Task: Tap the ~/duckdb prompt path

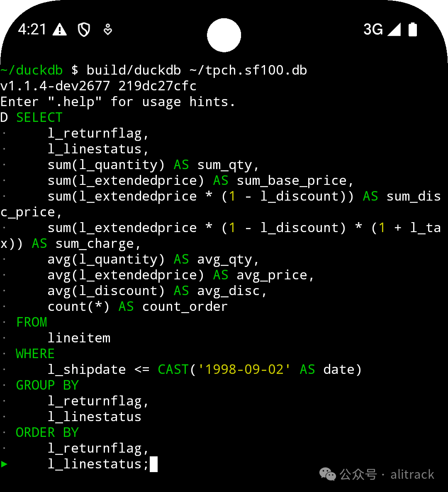Action: [32, 70]
